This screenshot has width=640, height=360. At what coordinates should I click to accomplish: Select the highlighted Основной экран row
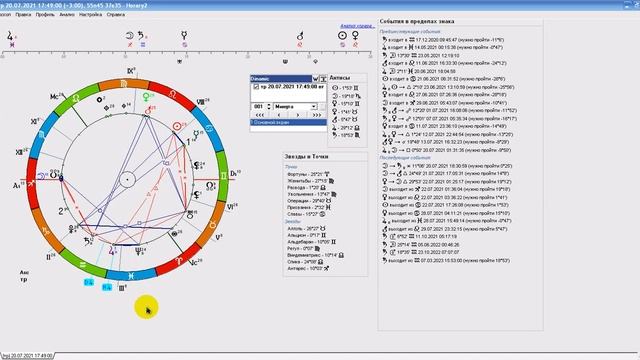(x=288, y=122)
